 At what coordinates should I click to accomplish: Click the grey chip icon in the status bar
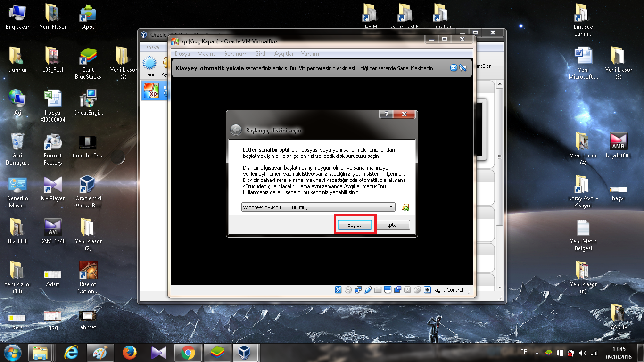[x=407, y=290]
